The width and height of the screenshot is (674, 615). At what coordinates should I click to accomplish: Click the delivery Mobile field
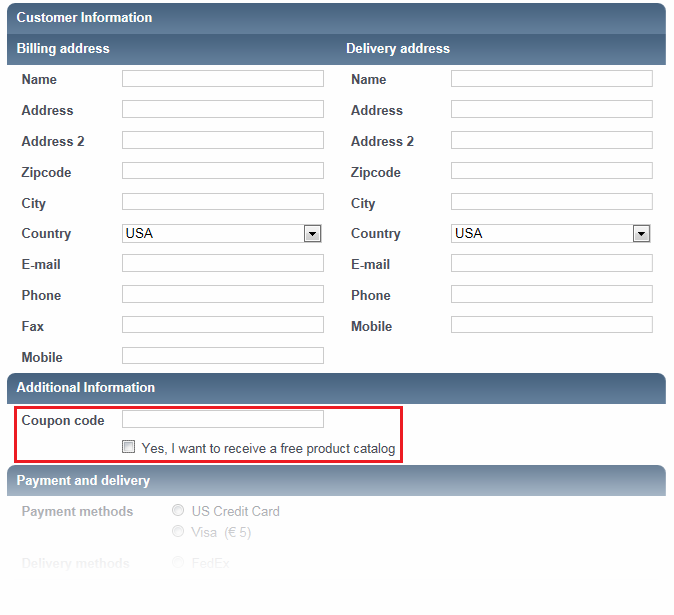coord(551,326)
